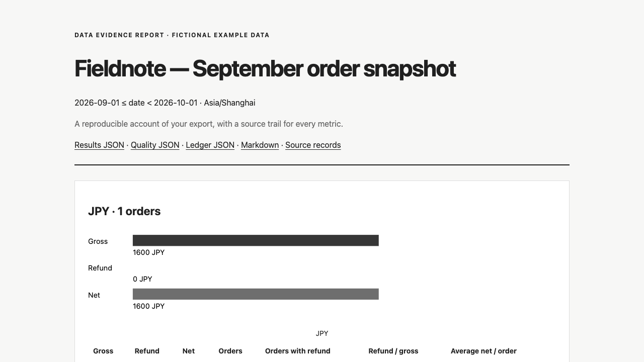Click the date range and timezone line
Viewport: 644px width, 362px height.
(x=165, y=103)
